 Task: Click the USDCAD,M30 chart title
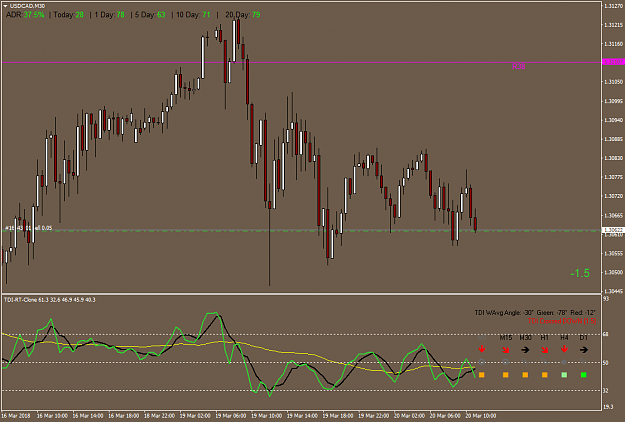coord(27,6)
